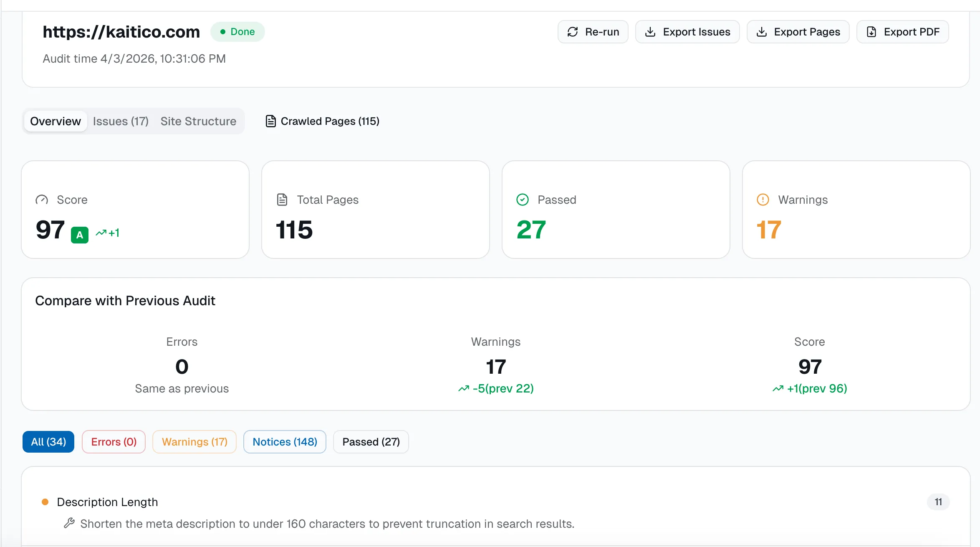Click the count badge 11 on Description Length

click(938, 502)
